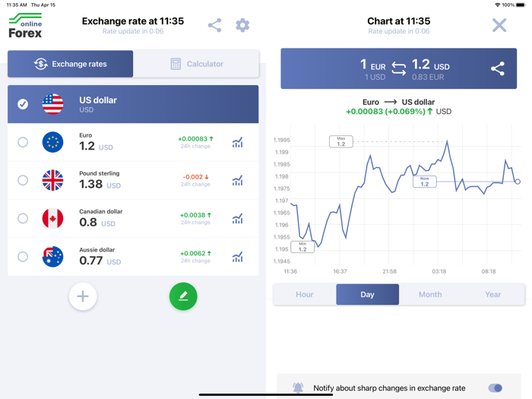This screenshot has width=532, height=399.
Task: Toggle notify about sharp changes switch
Action: tap(495, 388)
